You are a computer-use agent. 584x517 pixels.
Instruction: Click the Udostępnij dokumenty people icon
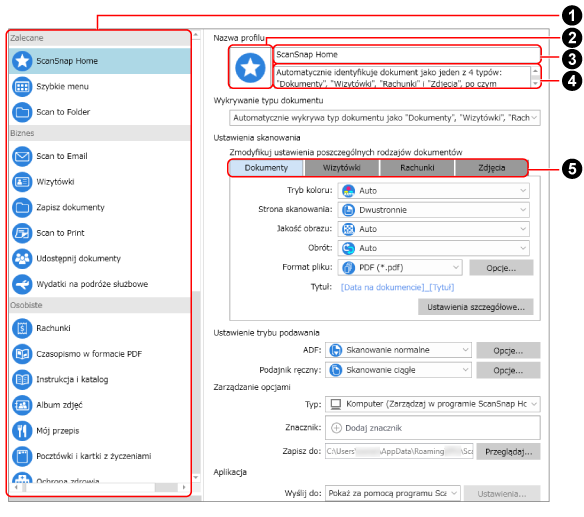[22, 258]
